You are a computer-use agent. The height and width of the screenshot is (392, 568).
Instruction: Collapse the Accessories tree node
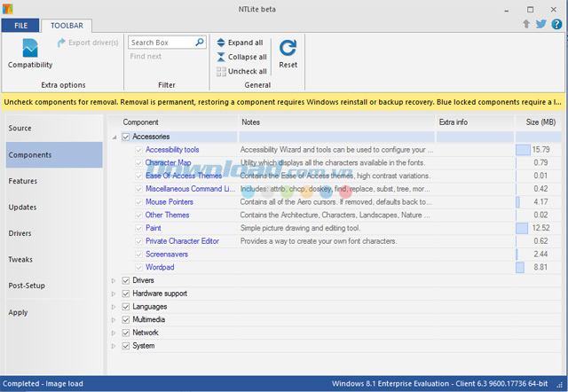tap(114, 137)
